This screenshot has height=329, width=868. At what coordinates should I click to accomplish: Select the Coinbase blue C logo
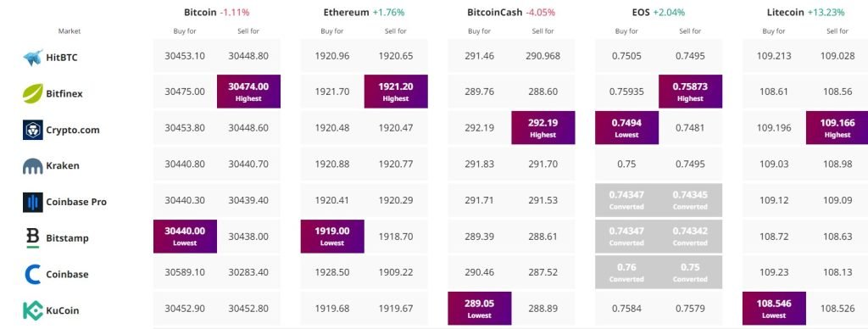[x=33, y=274]
